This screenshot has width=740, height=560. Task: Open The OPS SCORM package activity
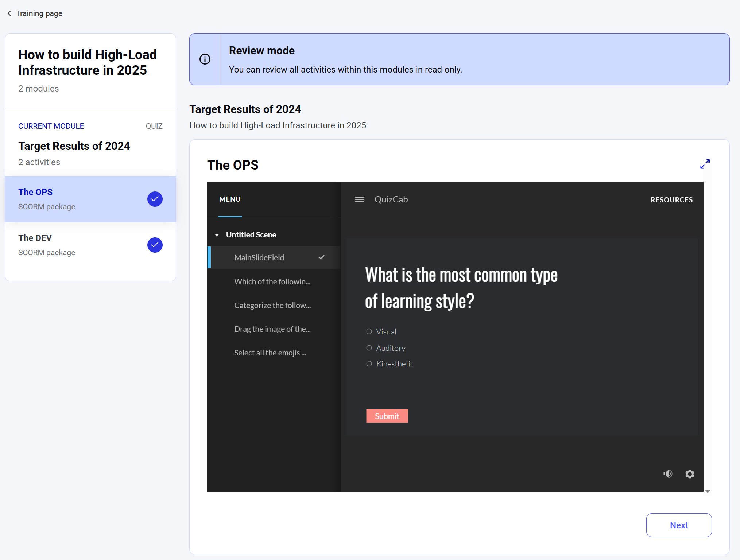[90, 199]
